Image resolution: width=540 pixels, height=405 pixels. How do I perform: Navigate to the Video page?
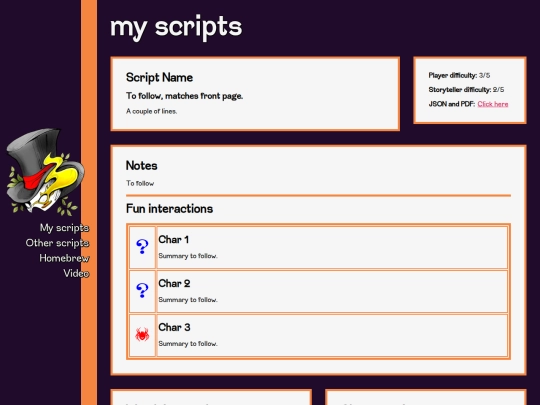[76, 273]
